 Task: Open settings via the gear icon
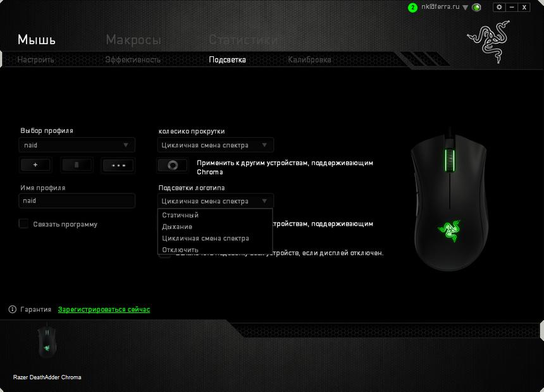pos(499,7)
